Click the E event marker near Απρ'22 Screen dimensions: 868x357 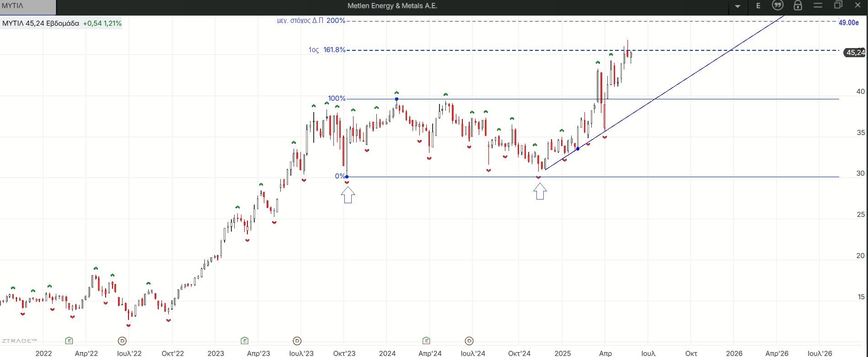coord(69,341)
